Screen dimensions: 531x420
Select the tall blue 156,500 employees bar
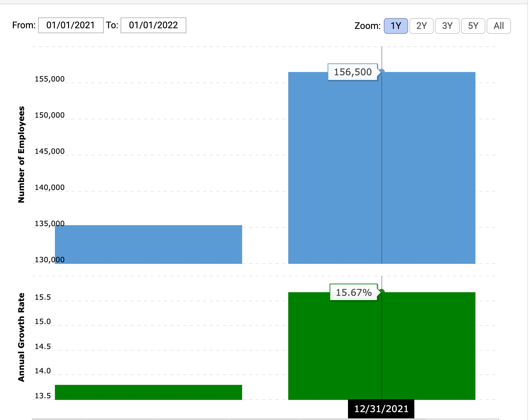382,168
